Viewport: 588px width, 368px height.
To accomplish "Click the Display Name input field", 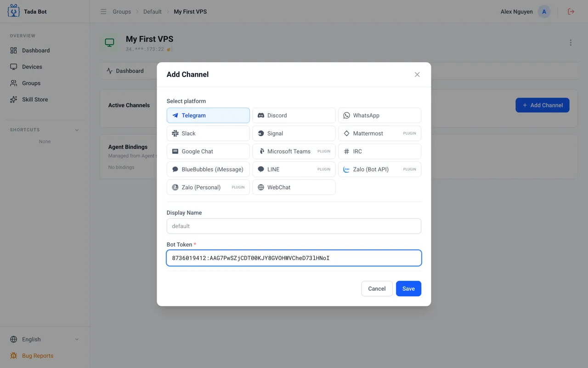I will click(x=294, y=226).
